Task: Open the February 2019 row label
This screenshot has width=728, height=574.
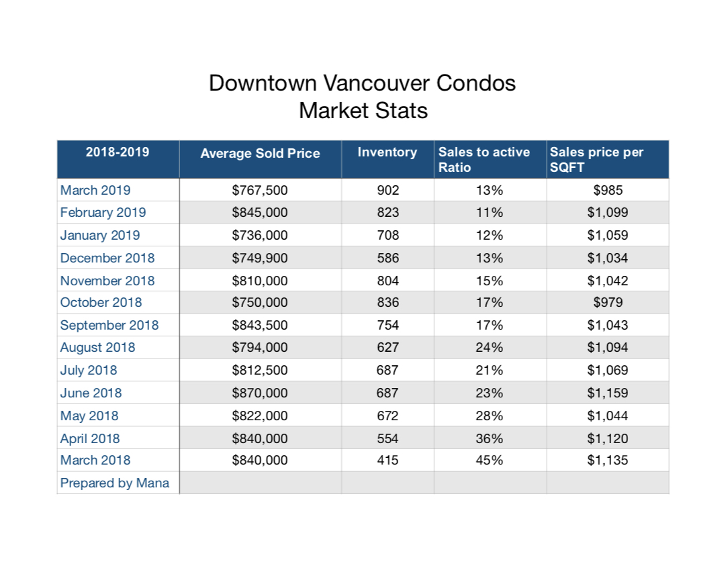Action: point(103,213)
